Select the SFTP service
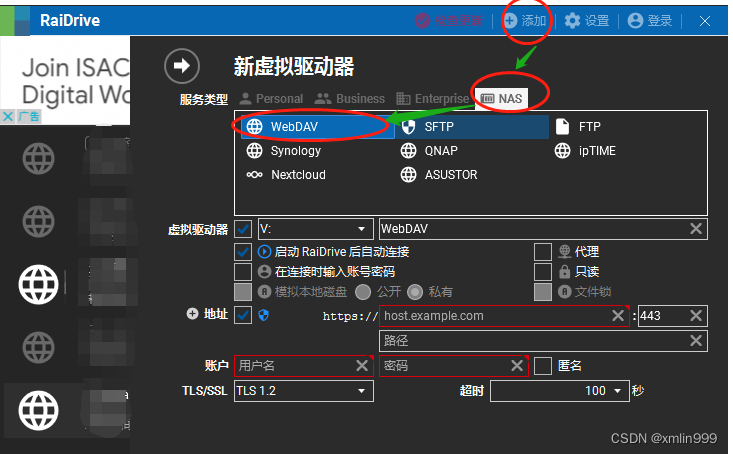Screen dimensions: 733x454 click(472, 127)
